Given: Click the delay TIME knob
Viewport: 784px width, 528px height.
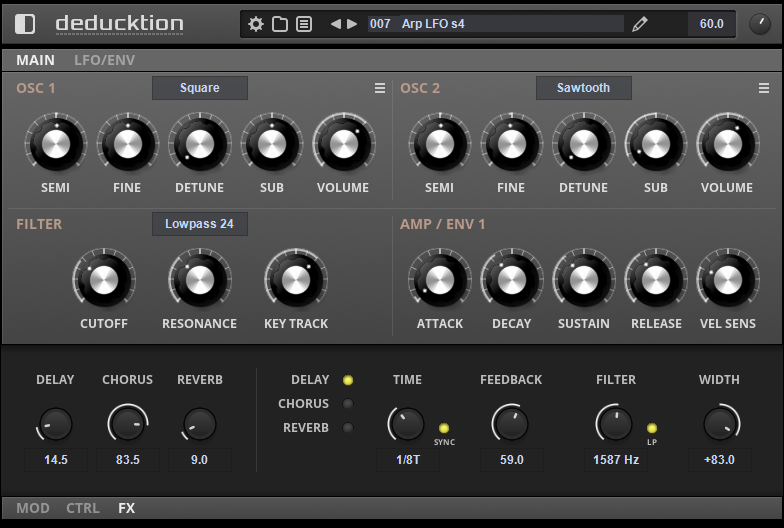Looking at the screenshot, I should 408,424.
